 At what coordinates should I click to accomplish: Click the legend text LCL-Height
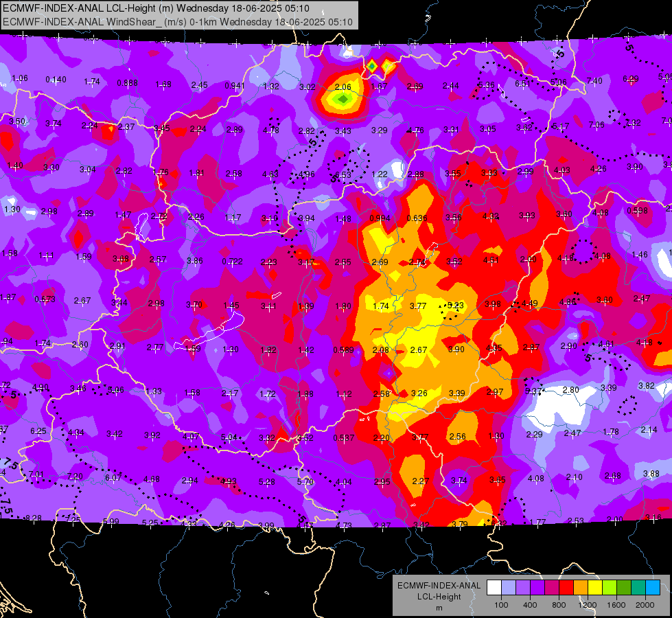coord(439,597)
